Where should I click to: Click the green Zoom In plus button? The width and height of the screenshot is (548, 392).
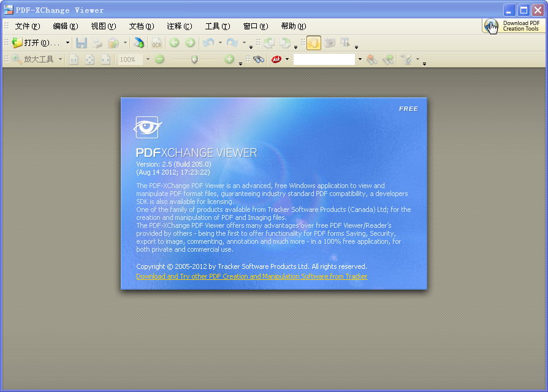[229, 59]
